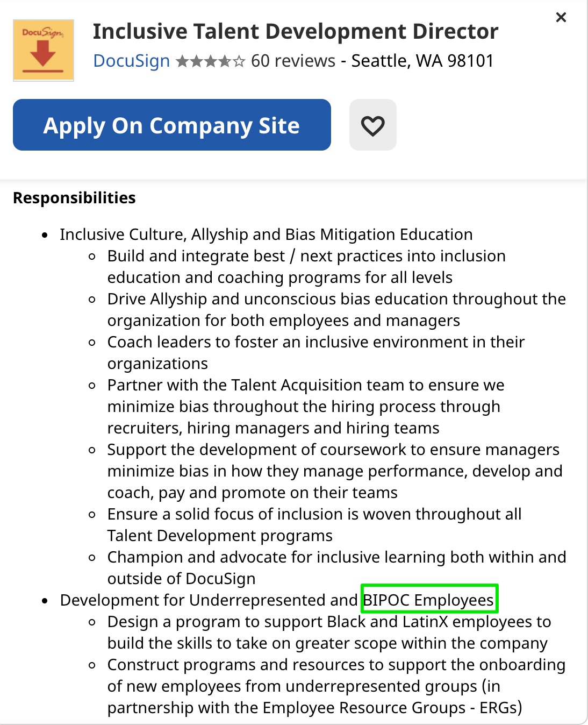Image resolution: width=588 pixels, height=725 pixels.
Task: Click the line starting Drive Allyship and unconscious bias
Action: [336, 299]
